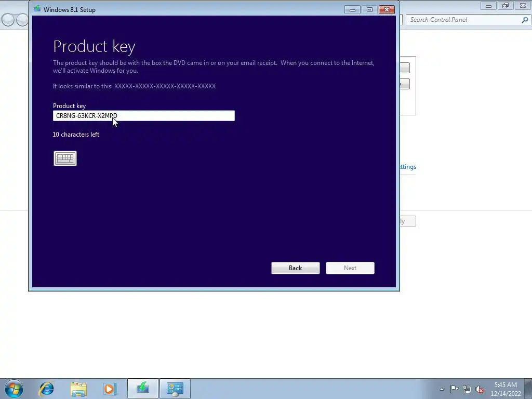Screen dimensions: 532x399
Task: Maximize the Windows 8.1 Setup window
Action: coord(369,10)
